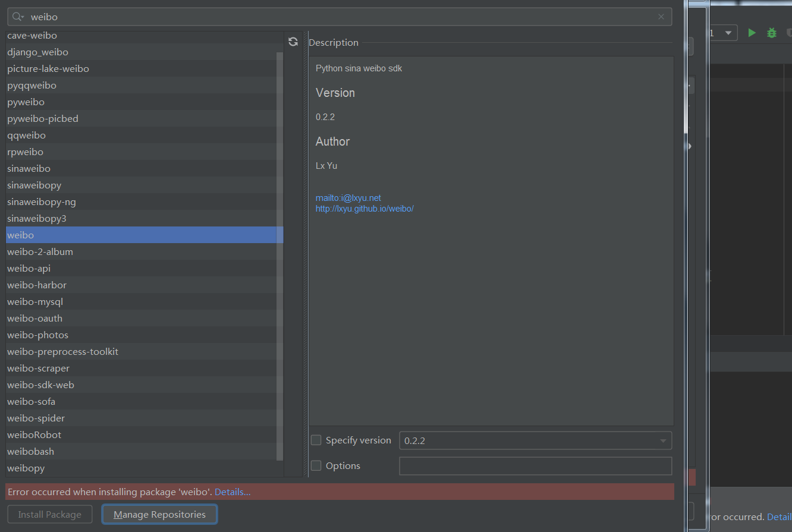Select weiboRobot package

144,435
